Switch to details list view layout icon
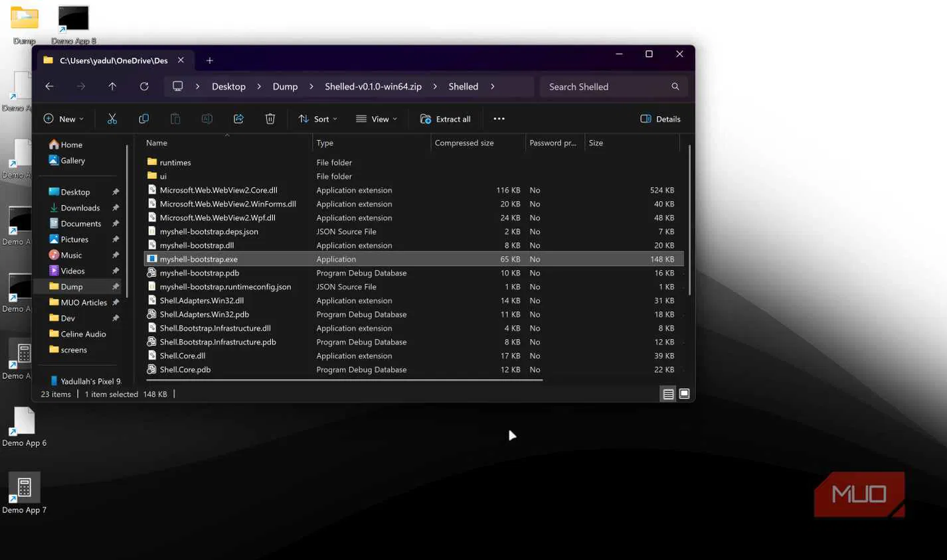Image resolution: width=947 pixels, height=560 pixels. coord(668,394)
